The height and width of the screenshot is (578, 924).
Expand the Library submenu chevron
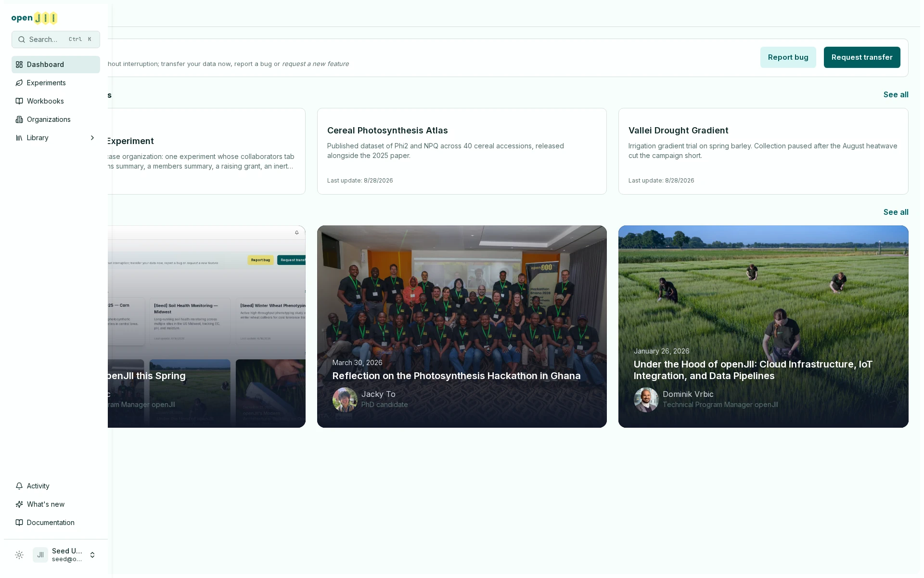(92, 138)
